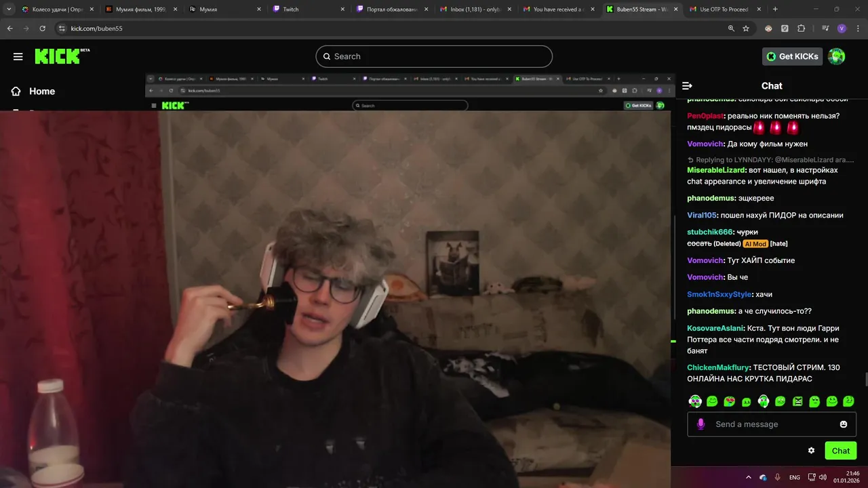Switch ENG input language in taskbar
The image size is (868, 488).
[x=795, y=477]
